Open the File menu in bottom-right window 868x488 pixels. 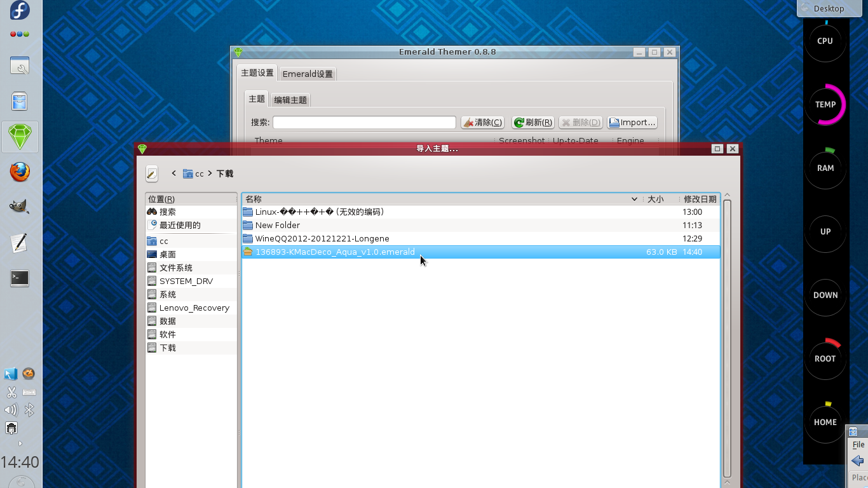click(x=858, y=445)
